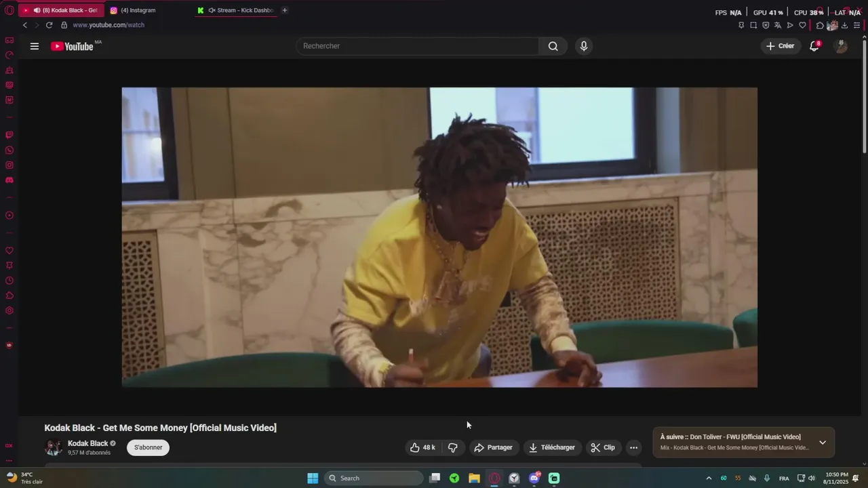This screenshot has height=488, width=868.
Task: Open the sidebar heart bookmarks icon
Action: click(x=9, y=251)
